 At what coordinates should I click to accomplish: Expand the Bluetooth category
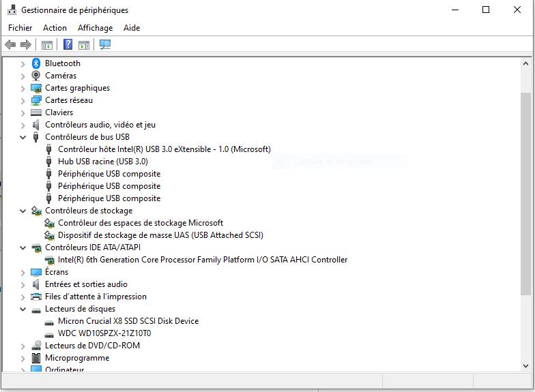point(23,64)
